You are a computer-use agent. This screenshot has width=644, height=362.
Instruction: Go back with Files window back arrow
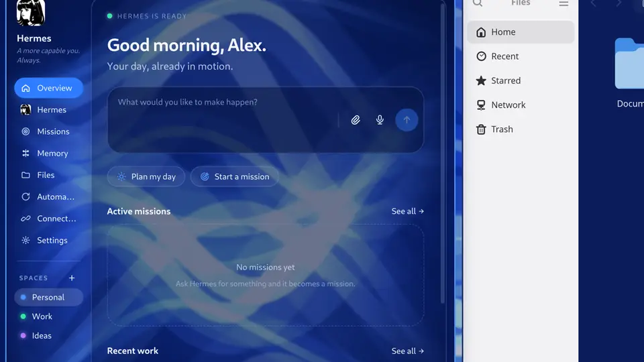click(594, 3)
